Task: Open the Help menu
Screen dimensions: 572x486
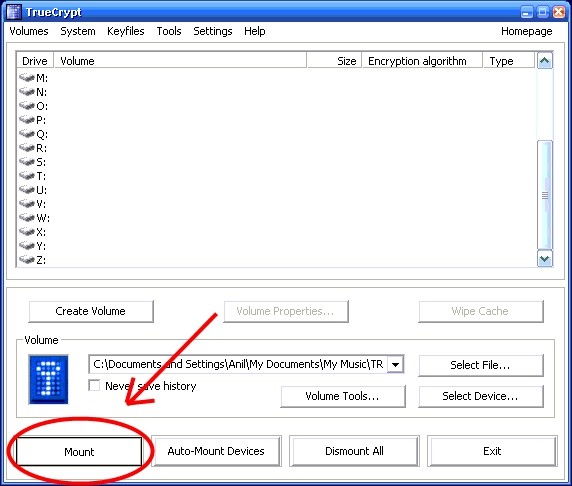Action: [255, 31]
